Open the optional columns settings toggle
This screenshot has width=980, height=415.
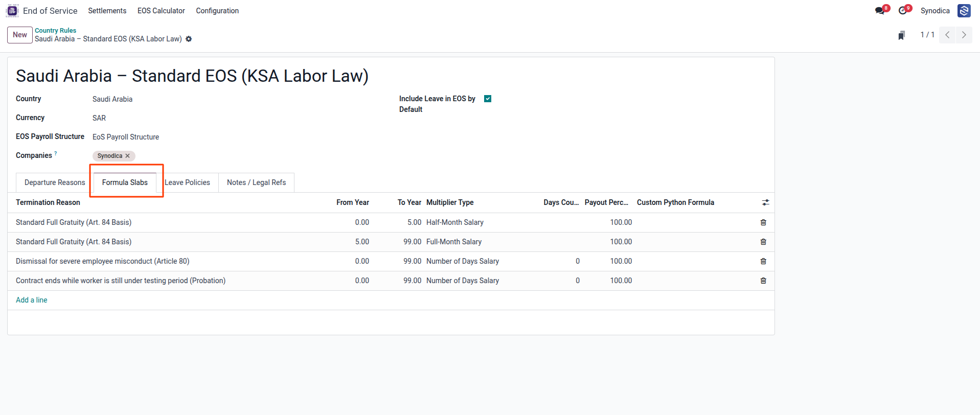click(x=765, y=202)
